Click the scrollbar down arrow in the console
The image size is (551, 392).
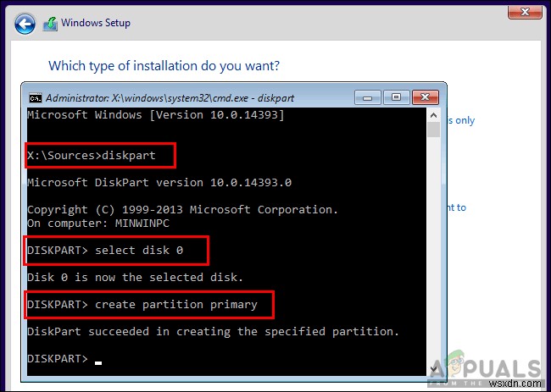click(434, 367)
